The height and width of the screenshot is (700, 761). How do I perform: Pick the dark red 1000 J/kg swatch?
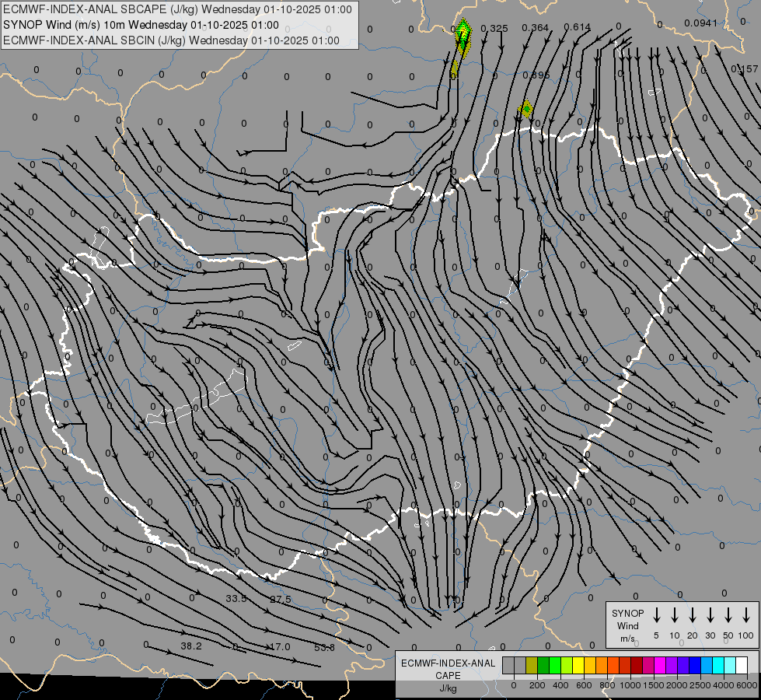(x=637, y=665)
